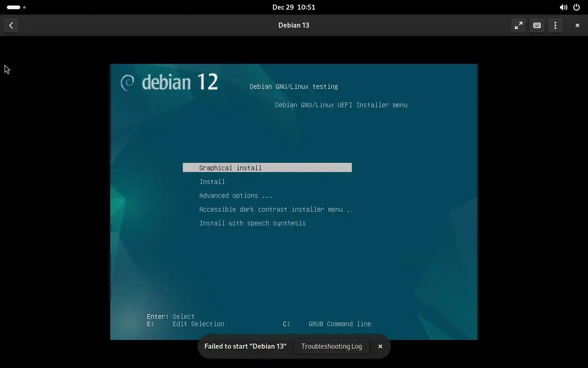Click 'Edit Selection' hint text
The width and height of the screenshot is (588, 368).
pos(198,324)
